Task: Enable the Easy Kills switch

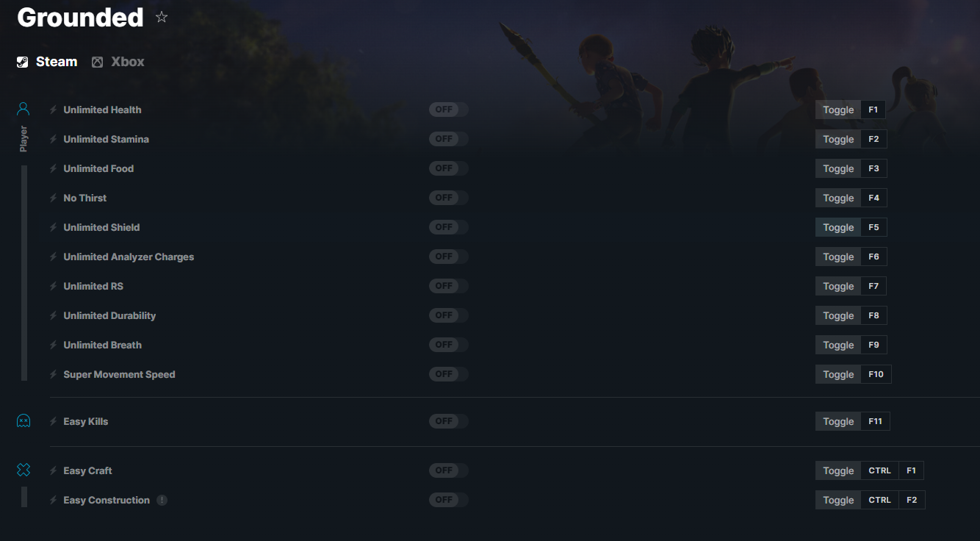Action: pyautogui.click(x=448, y=421)
